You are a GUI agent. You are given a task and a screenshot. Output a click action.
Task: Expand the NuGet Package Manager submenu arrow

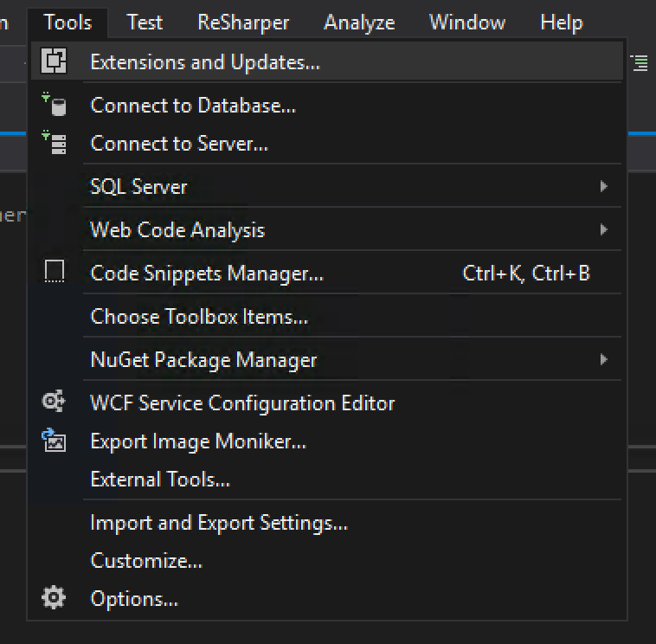tap(603, 359)
